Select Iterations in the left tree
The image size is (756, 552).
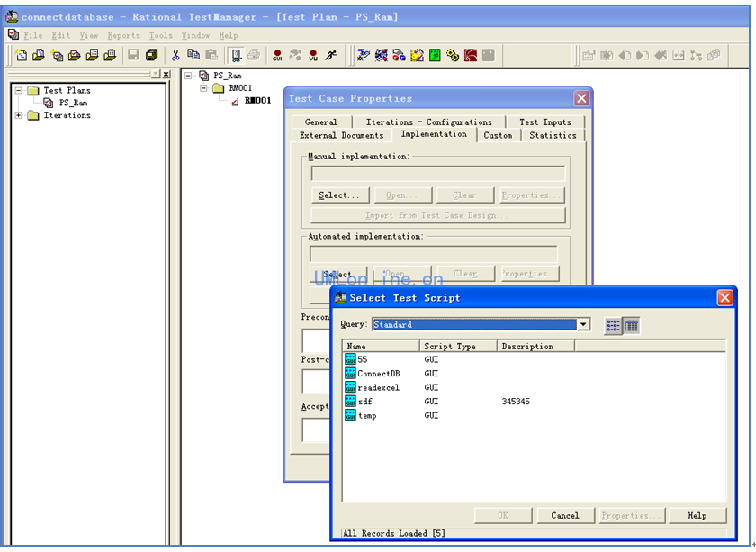[x=67, y=115]
